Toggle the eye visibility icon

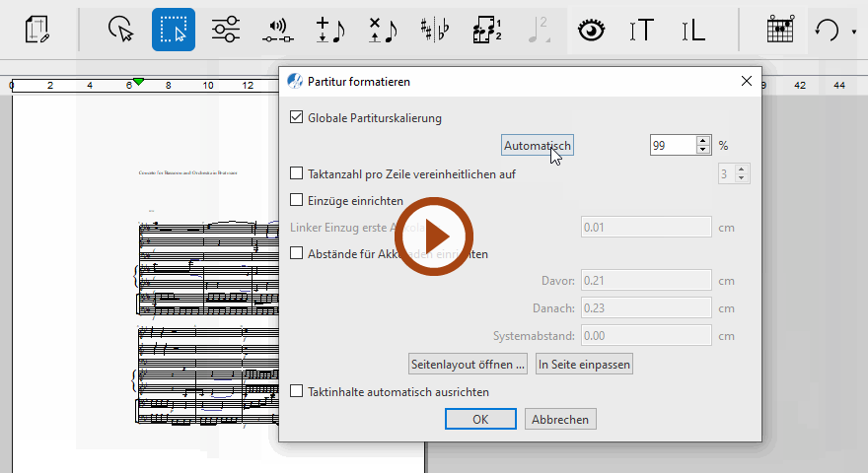click(x=591, y=30)
